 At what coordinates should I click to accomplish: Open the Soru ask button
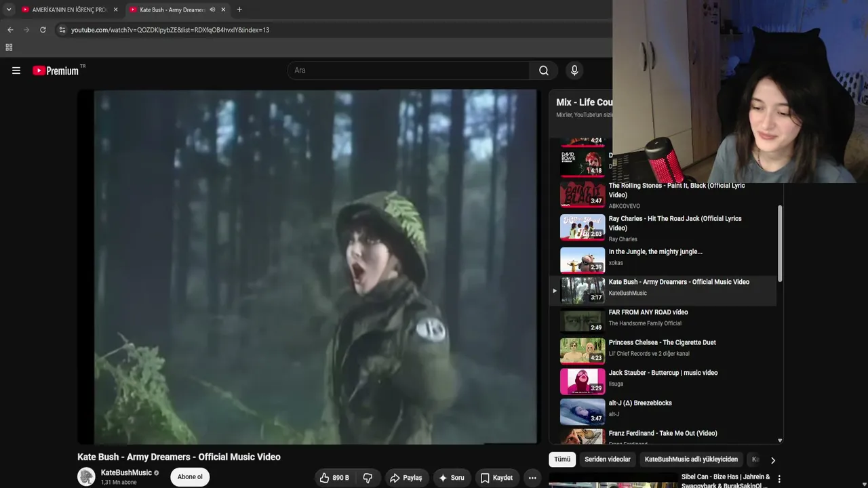click(452, 478)
